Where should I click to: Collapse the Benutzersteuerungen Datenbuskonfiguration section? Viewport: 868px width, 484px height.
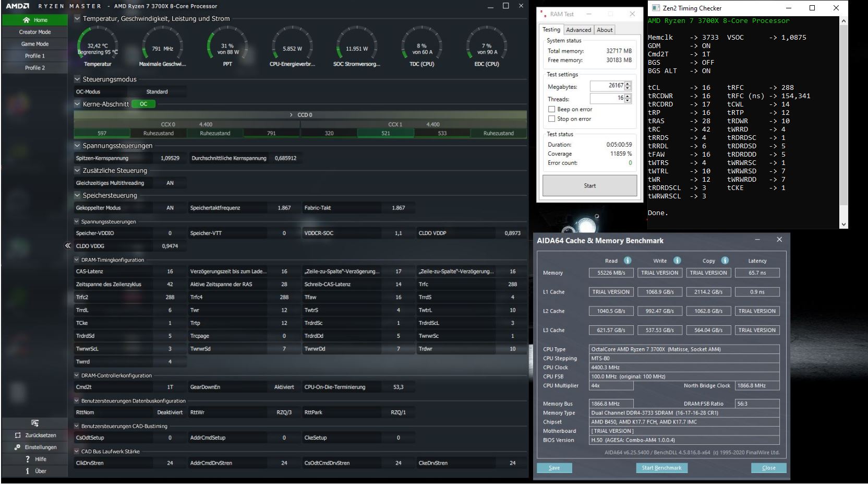(77, 401)
